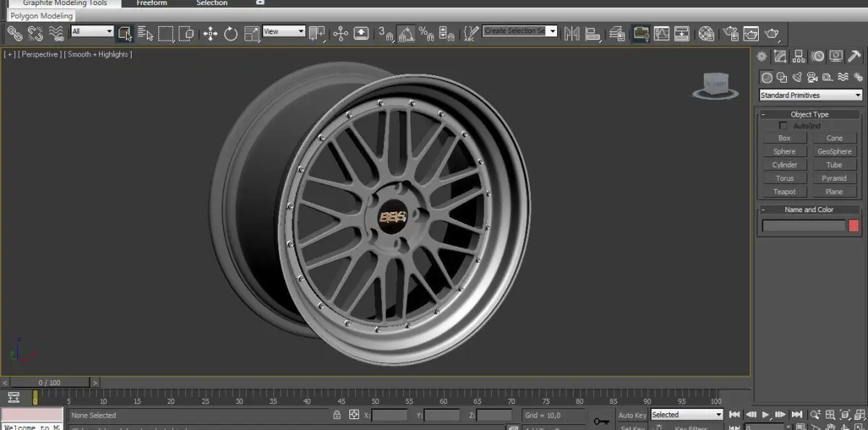Switch to Modify command panel tab
868x430 pixels.
coord(780,56)
